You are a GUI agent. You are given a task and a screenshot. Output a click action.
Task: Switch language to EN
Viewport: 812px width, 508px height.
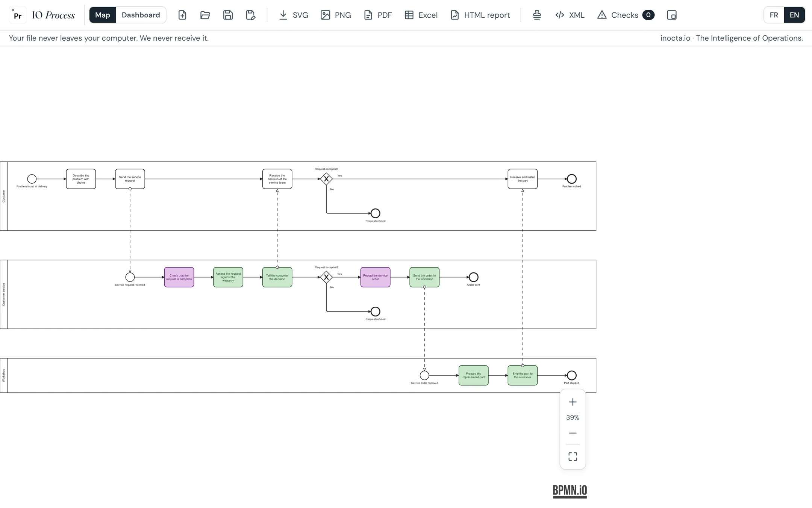tap(794, 15)
